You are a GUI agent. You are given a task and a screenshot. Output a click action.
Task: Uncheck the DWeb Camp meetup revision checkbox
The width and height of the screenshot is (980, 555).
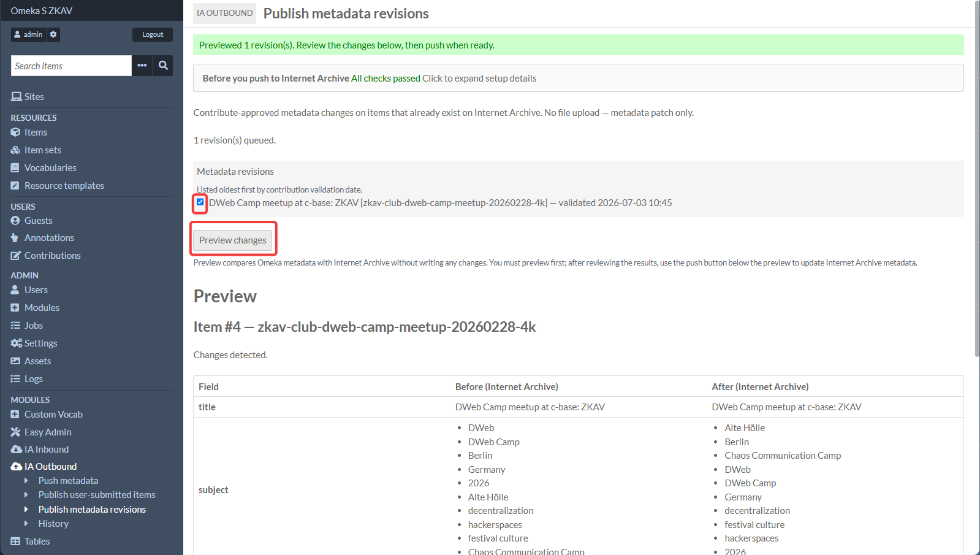(200, 202)
